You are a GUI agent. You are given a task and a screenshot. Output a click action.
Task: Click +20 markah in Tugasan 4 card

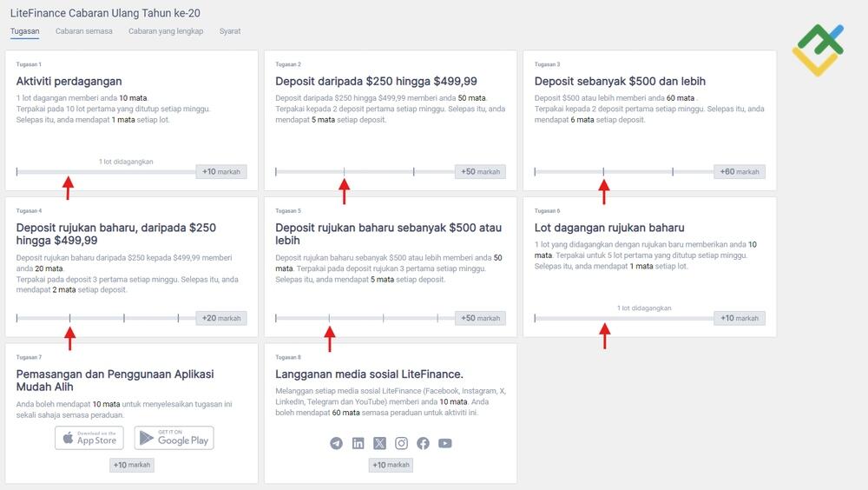[220, 318]
